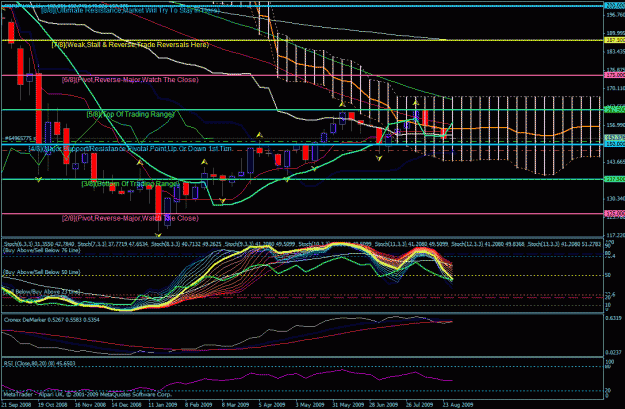Click the Stoch(12,3,3) indicator label
This screenshot has width=625, height=409.
(x=486, y=244)
